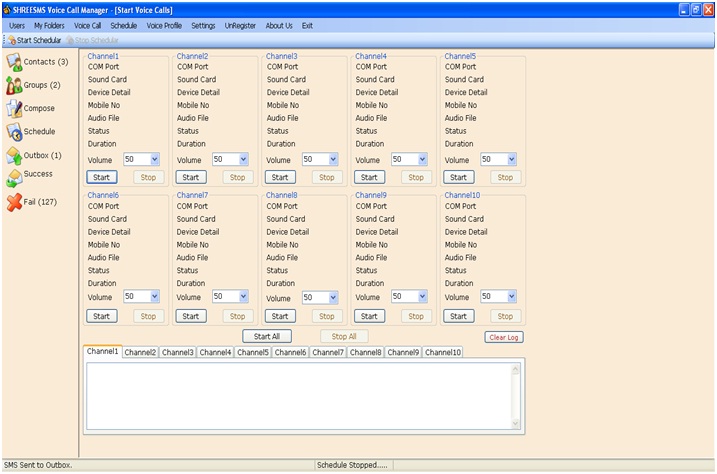Image resolution: width=717 pixels, height=474 pixels.
Task: Open the About Us menu
Action: pyautogui.click(x=279, y=26)
